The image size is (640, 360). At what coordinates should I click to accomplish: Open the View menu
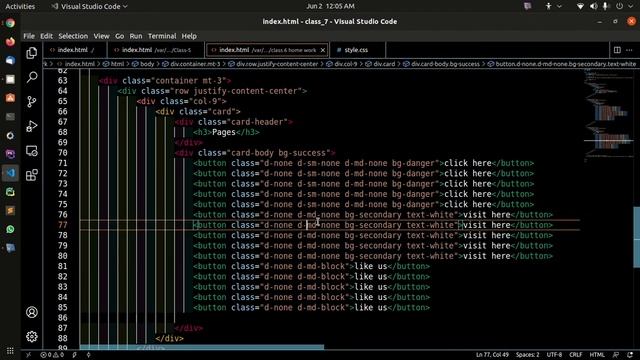point(101,36)
